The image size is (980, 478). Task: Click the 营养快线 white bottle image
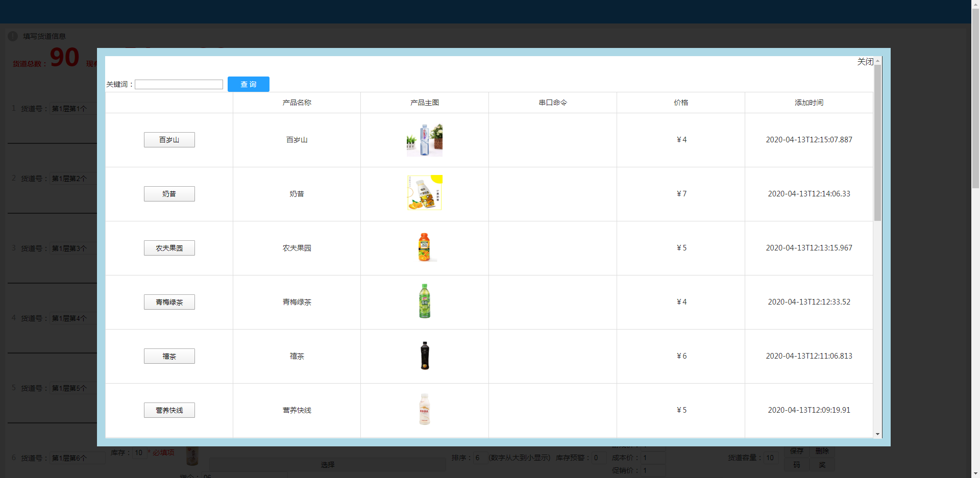[x=424, y=410]
